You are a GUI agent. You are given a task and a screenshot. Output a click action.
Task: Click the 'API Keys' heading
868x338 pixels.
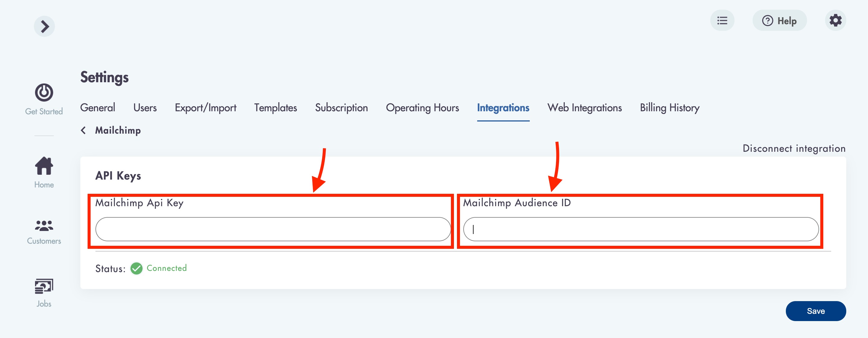coord(118,176)
